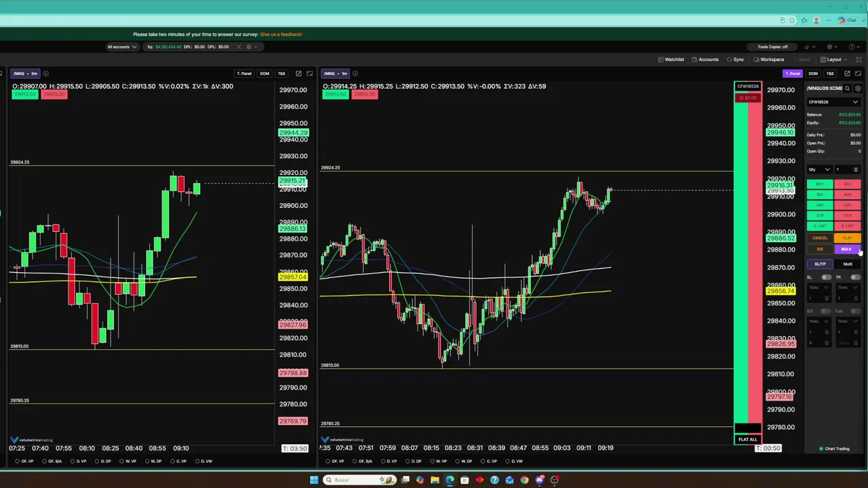Screen dimensions: 868x488
Task: Click the Chart Trading status indicator
Action: 834,449
